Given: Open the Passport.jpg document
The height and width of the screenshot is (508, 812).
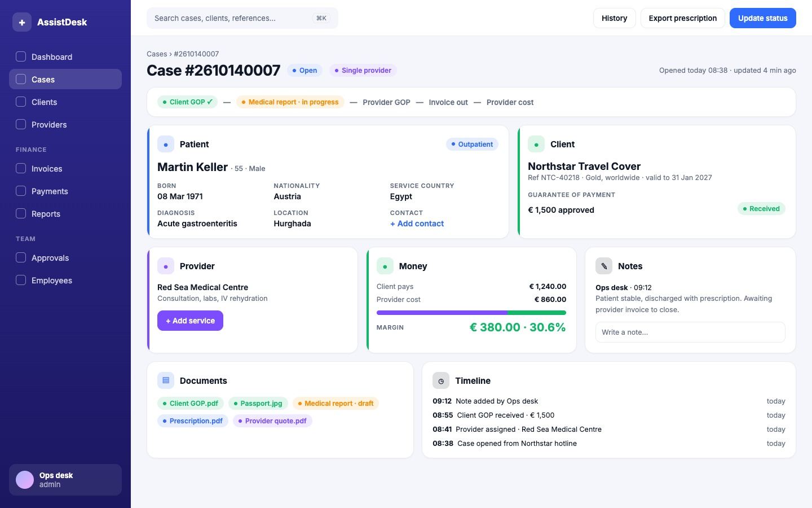Looking at the screenshot, I should (x=258, y=404).
